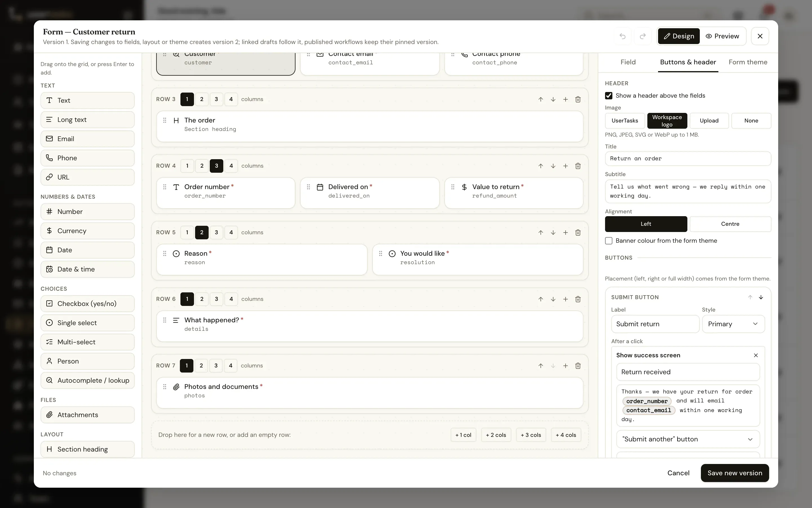Click the redo arrow in the form header

(643, 36)
